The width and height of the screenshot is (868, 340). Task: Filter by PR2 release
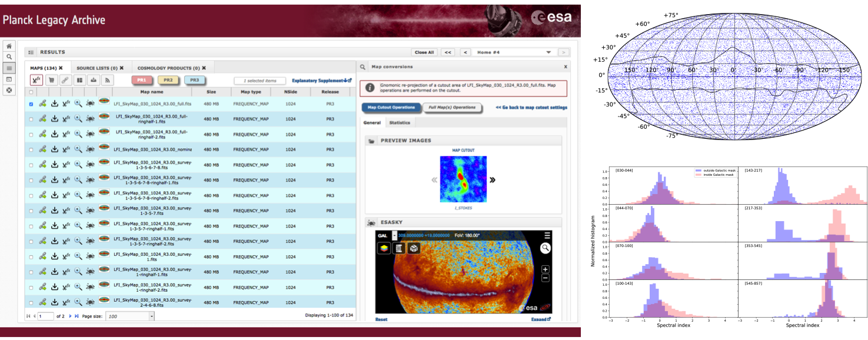(168, 80)
